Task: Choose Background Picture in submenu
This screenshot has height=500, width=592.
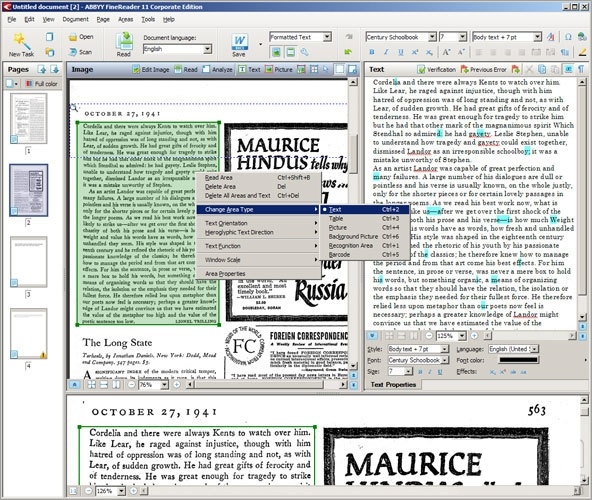Action: pyautogui.click(x=364, y=236)
